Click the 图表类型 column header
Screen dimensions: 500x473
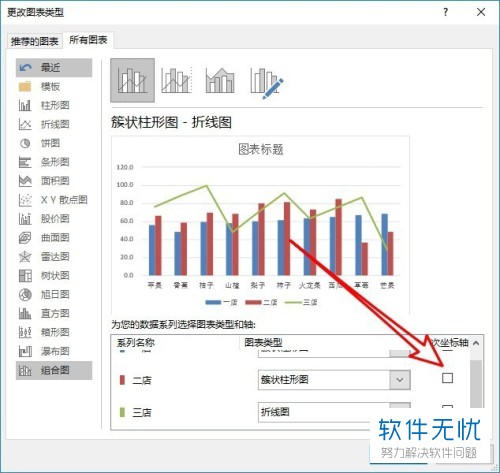(263, 343)
